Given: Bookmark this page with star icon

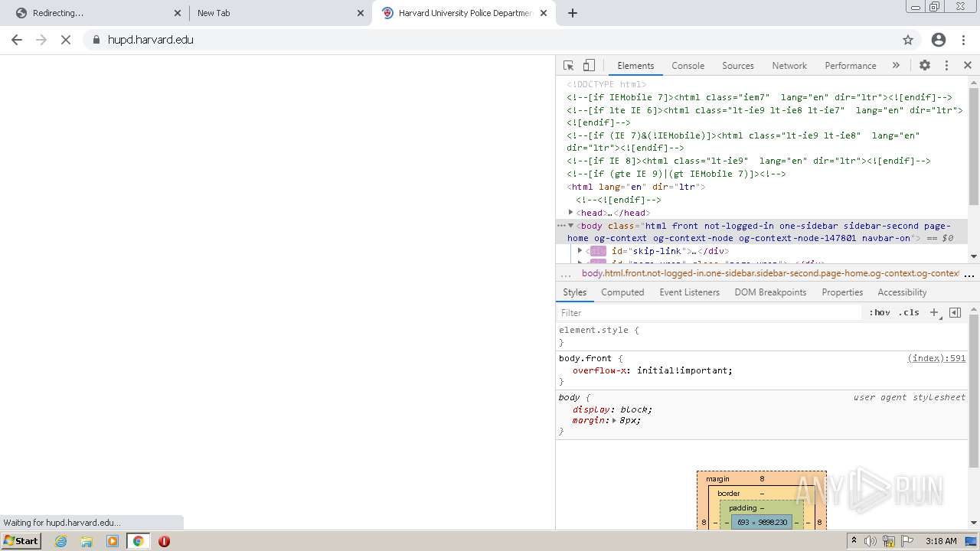Looking at the screenshot, I should click(x=908, y=40).
